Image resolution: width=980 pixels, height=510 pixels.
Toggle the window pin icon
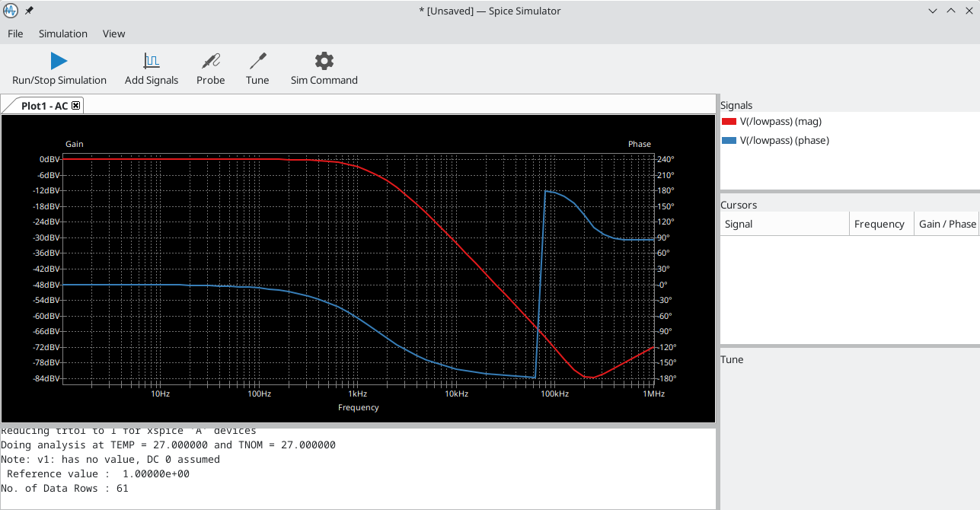[27, 11]
